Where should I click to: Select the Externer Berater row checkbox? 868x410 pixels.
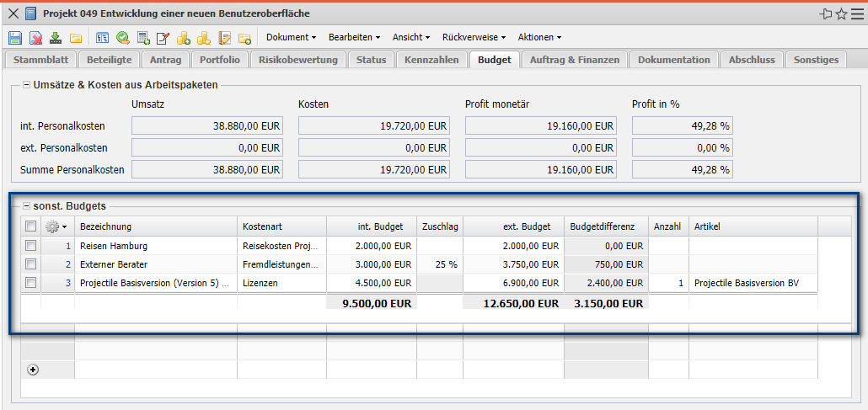pos(31,264)
